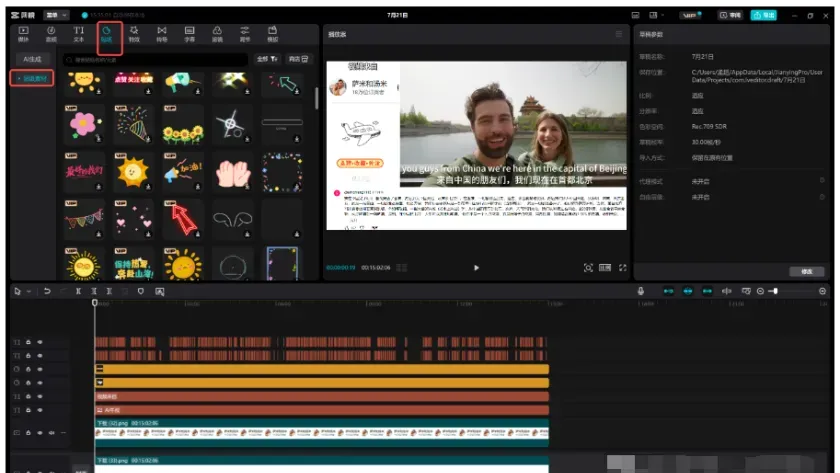Screen dimensions: 840x473
Task: Open the Templates tab
Action: (x=273, y=34)
